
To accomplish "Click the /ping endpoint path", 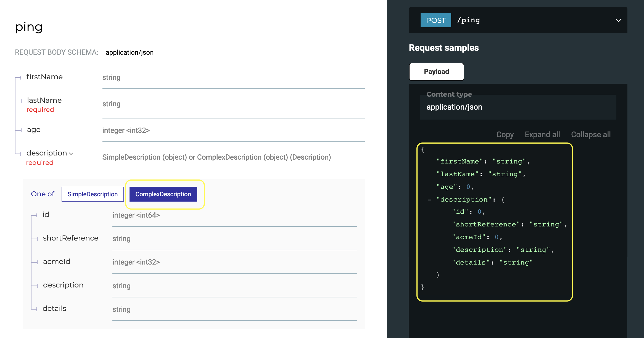I will pyautogui.click(x=469, y=20).
